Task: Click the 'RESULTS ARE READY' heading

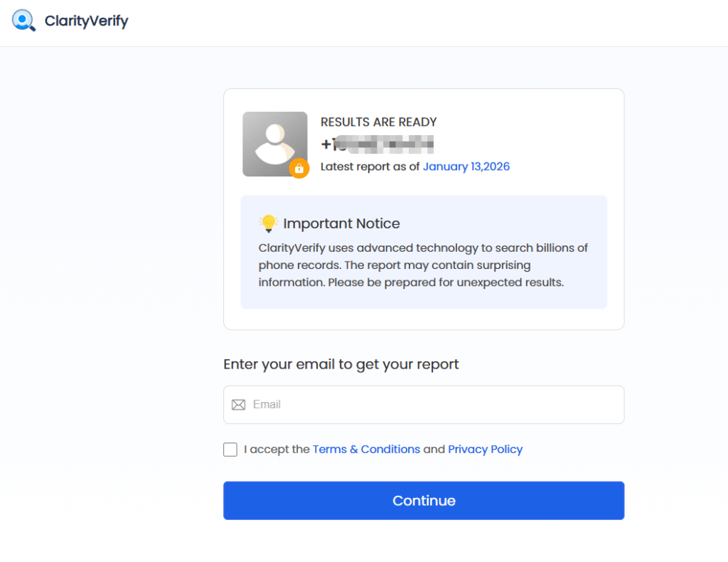Action: (379, 122)
